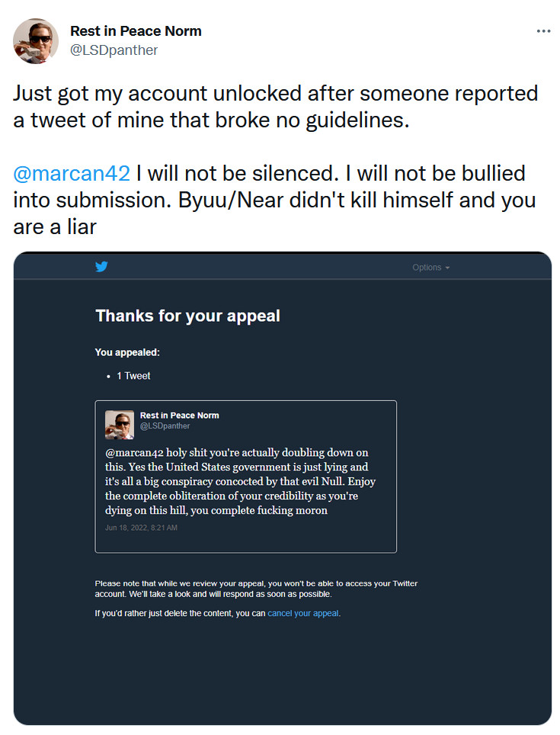Screen dimensions: 560x735
Task: Click the Twitter bird logo in the embedded image
Action: [x=101, y=267]
